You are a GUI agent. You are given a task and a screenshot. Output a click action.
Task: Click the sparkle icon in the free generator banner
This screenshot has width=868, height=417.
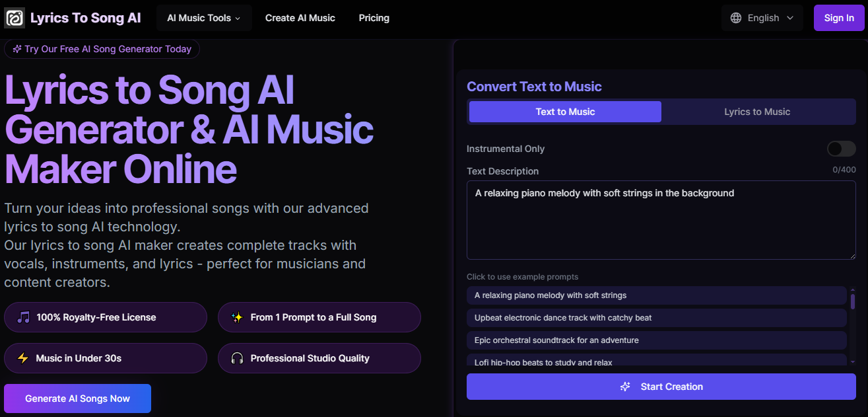click(x=17, y=49)
